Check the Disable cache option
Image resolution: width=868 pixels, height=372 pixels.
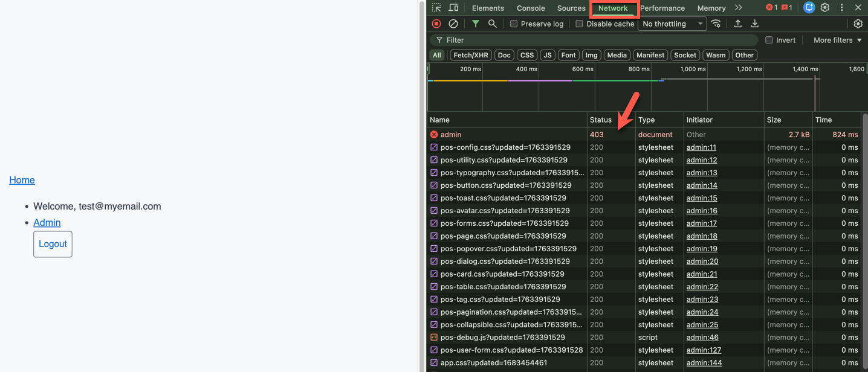579,24
